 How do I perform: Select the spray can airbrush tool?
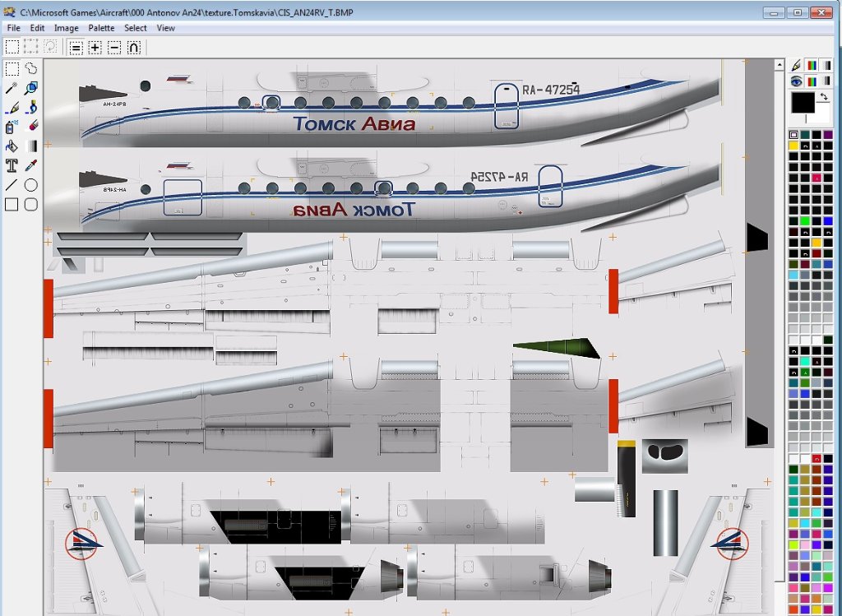pos(12,127)
